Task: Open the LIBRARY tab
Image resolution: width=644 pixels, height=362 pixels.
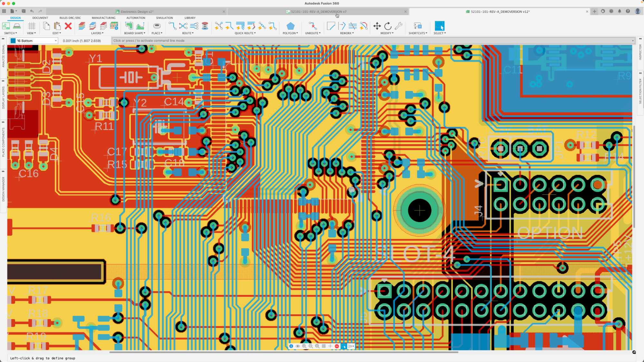Action: coord(190,18)
